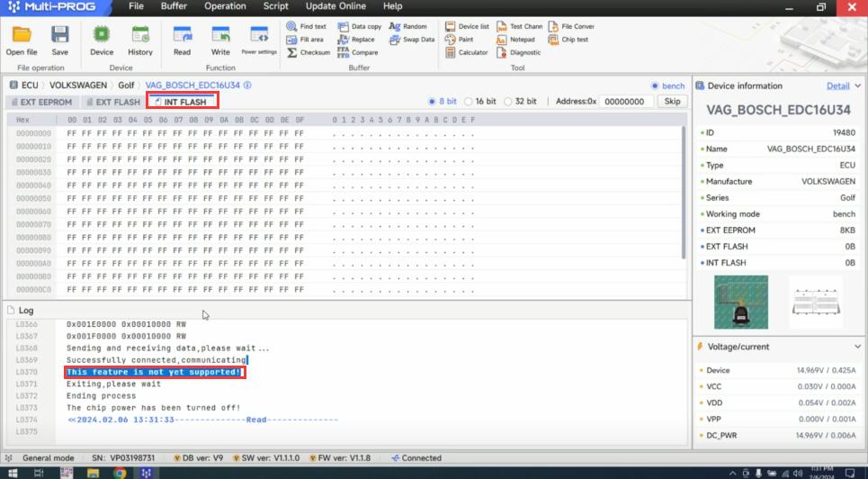Click the info icon beside VAG_BOSCH_EDC16U34
This screenshot has width=868, height=479.
(247, 85)
